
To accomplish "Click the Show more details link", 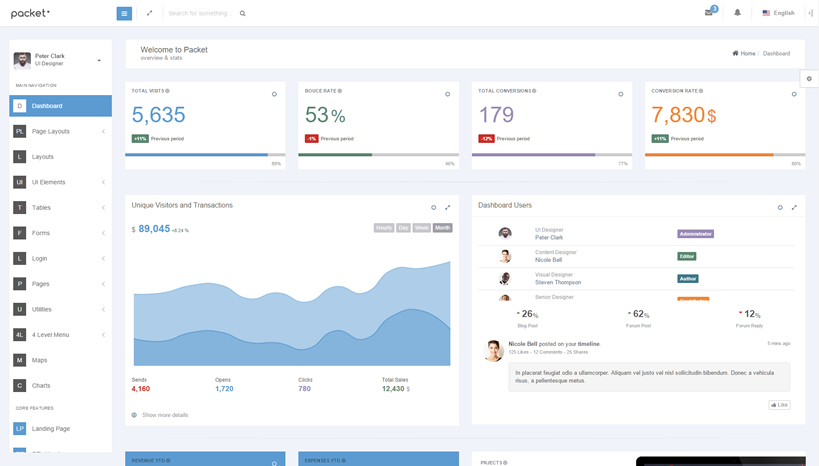I will pos(164,415).
